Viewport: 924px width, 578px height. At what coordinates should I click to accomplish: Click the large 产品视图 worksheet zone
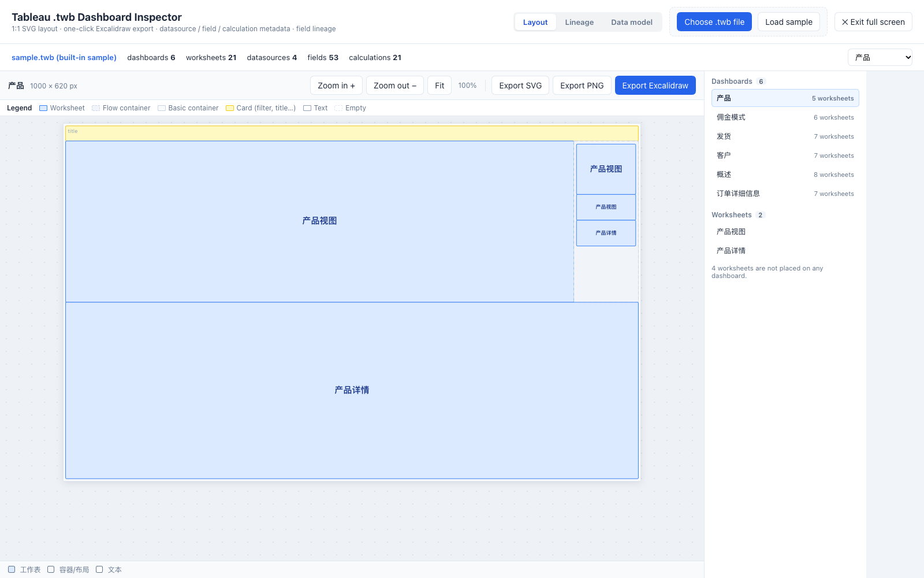click(x=319, y=221)
